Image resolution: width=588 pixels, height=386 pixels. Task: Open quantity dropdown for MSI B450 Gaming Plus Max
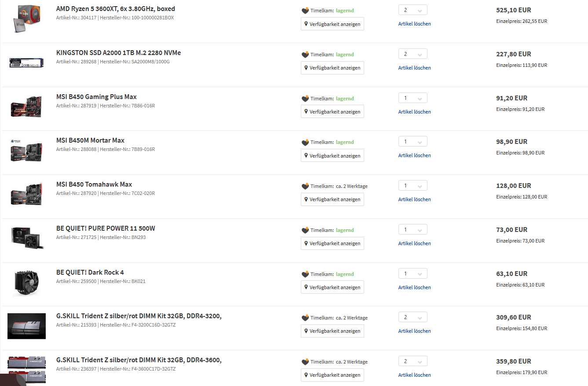(x=413, y=98)
